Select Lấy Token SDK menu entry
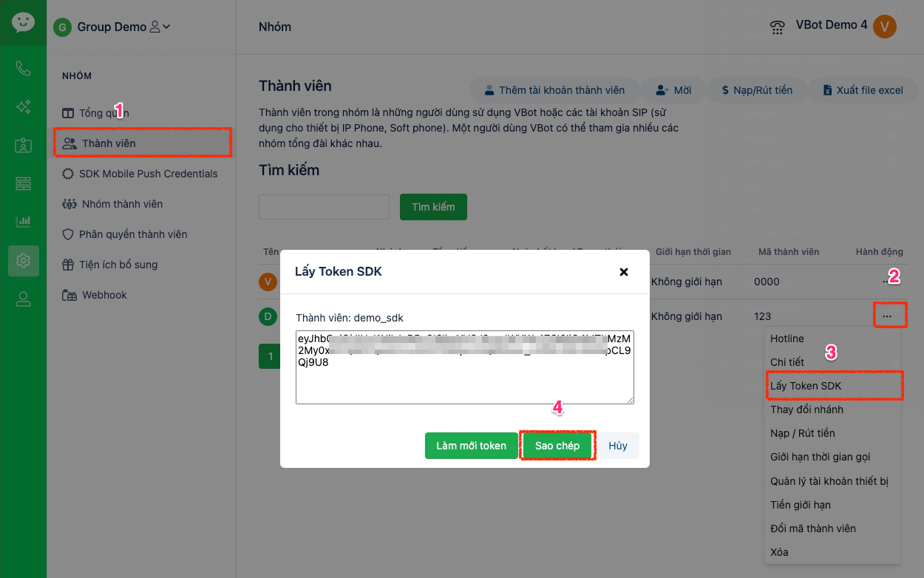 (x=806, y=386)
